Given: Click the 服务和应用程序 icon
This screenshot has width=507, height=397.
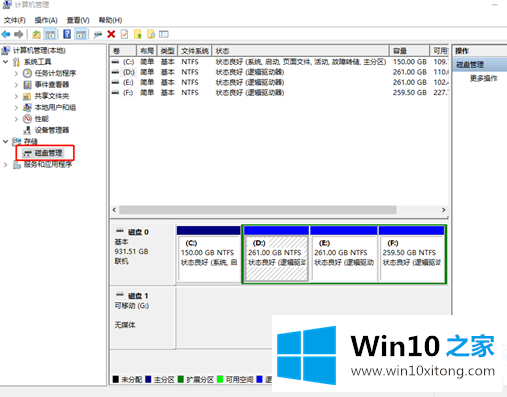Looking at the screenshot, I should click(17, 164).
